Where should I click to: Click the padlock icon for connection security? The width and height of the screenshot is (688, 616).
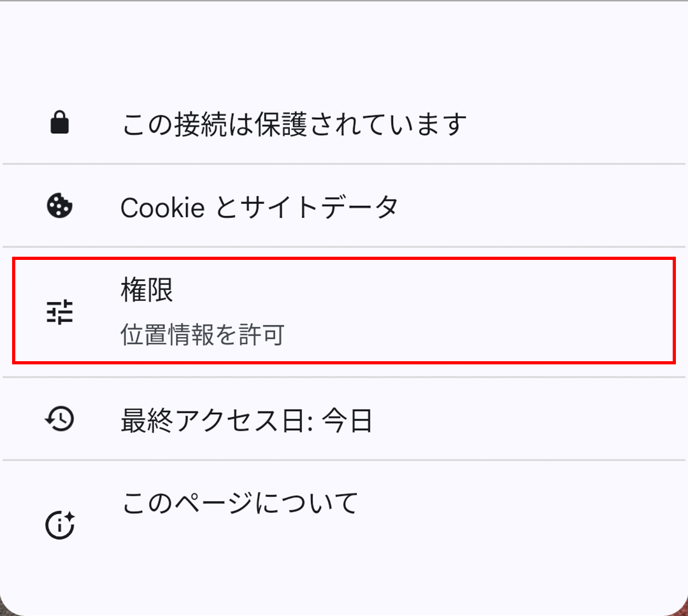pos(60,123)
